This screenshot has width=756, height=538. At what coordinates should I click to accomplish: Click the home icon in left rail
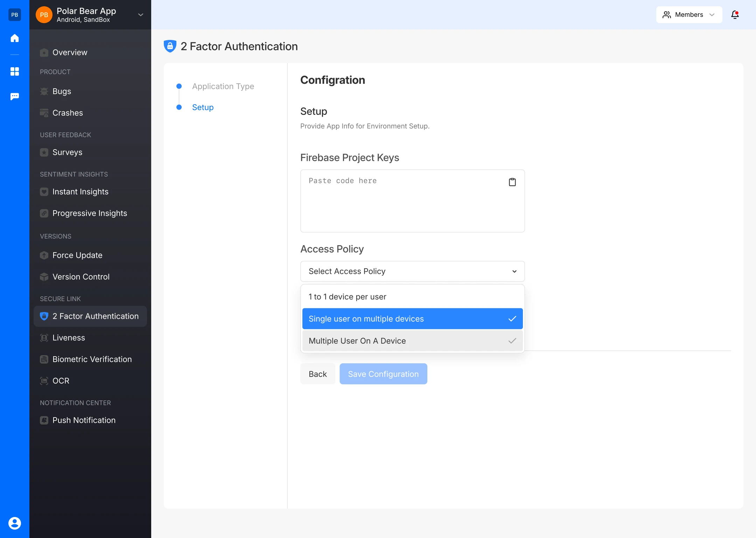[x=15, y=38]
